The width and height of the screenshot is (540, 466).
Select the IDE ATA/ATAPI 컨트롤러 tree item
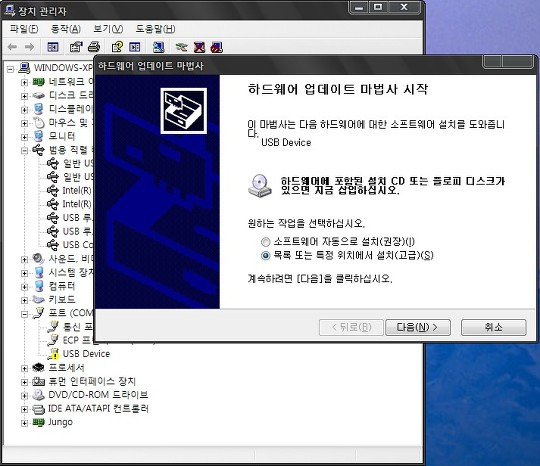pos(98,409)
